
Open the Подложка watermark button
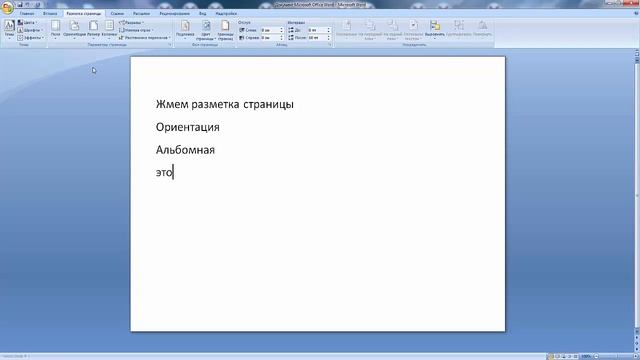185,30
